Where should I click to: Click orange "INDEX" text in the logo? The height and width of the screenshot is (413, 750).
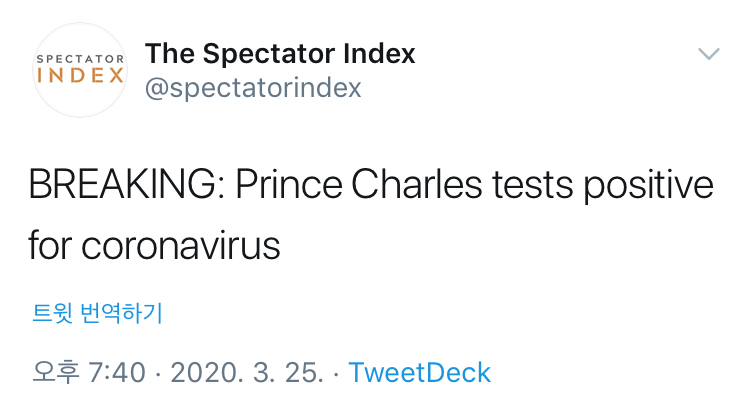[80, 77]
